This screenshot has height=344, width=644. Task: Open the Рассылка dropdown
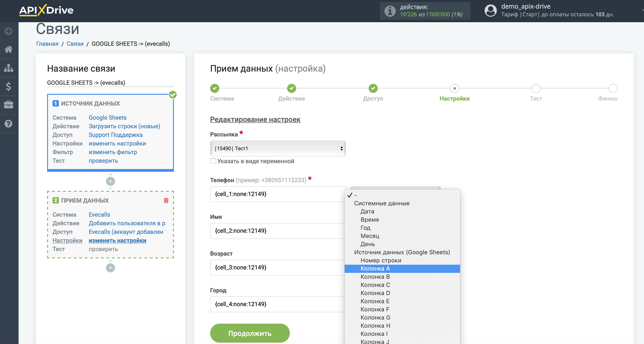278,148
